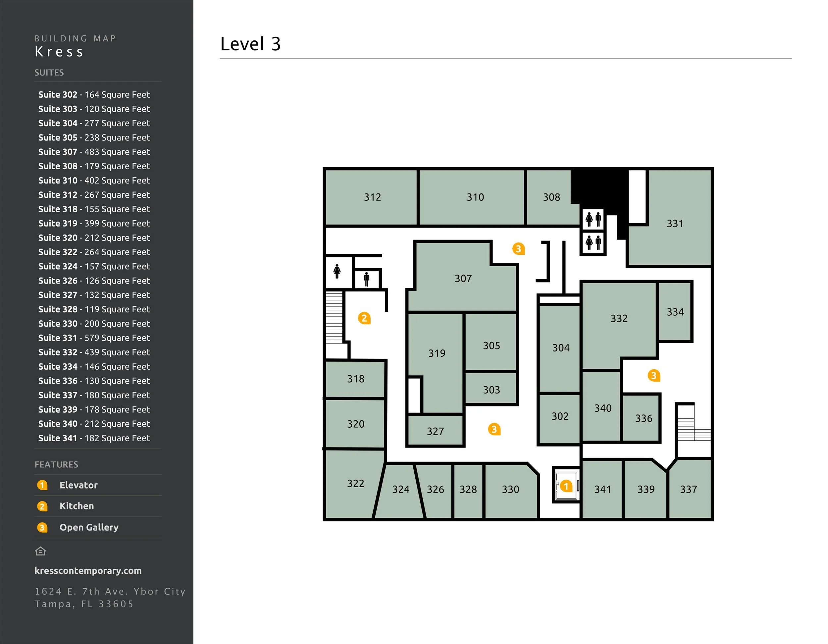Click suite 330 room on floor plan
828x644 pixels.
pos(510,490)
